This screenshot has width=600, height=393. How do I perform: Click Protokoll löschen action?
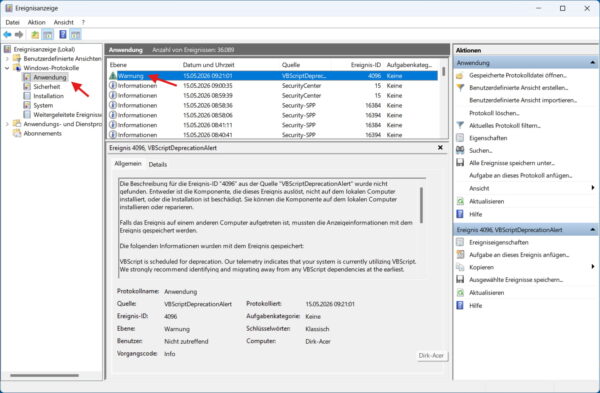(494, 113)
